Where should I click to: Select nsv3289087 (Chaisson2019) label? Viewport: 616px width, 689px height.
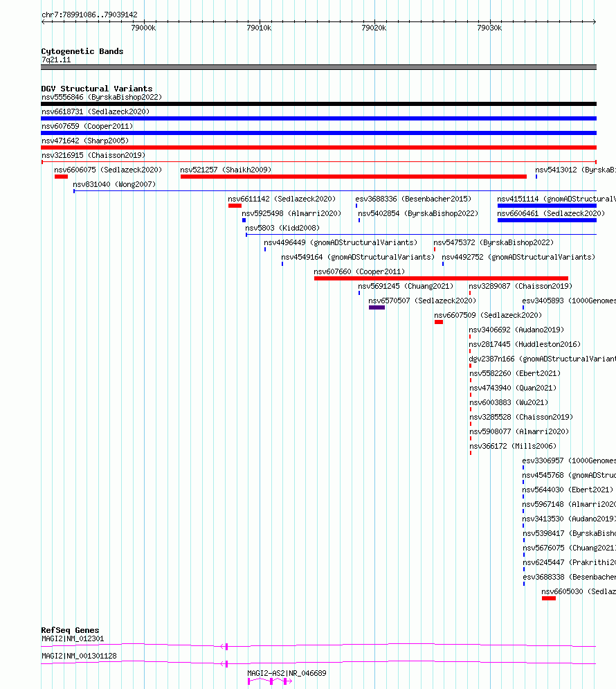520,286
